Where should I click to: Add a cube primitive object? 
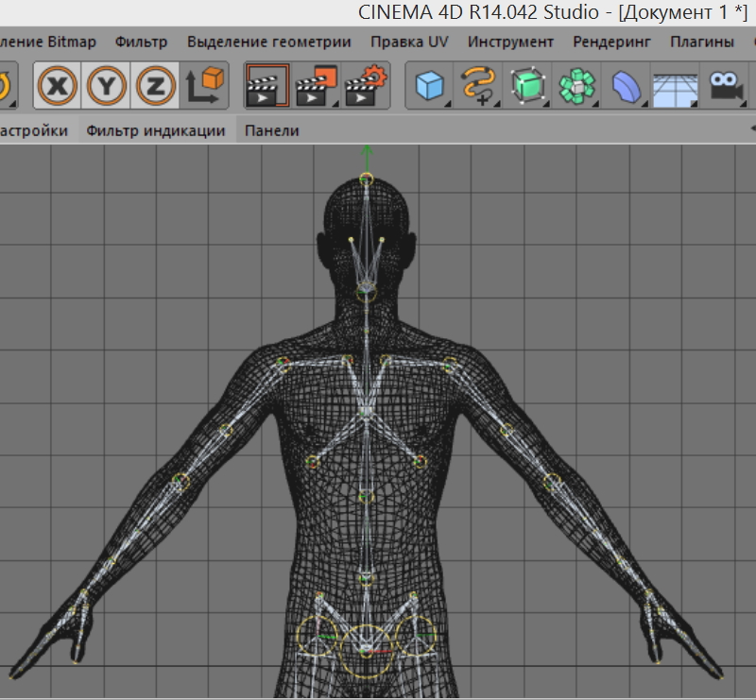(431, 86)
